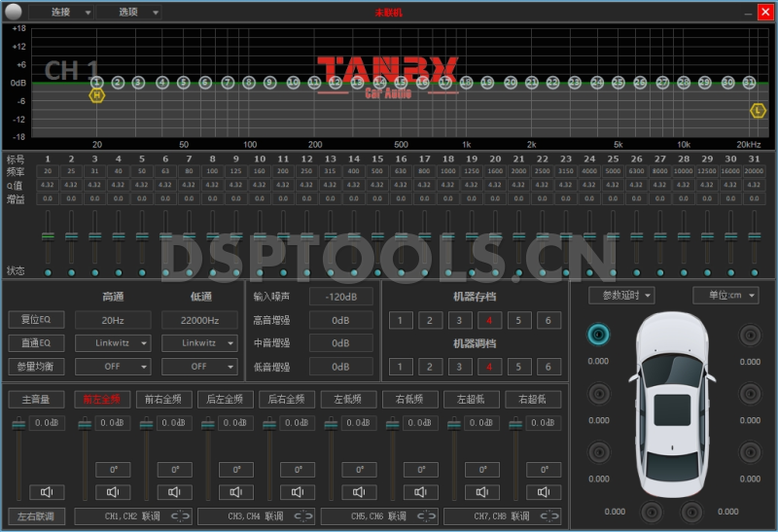Click the 主音量 master volume fader handle
The height and width of the screenshot is (532, 778).
click(18, 424)
